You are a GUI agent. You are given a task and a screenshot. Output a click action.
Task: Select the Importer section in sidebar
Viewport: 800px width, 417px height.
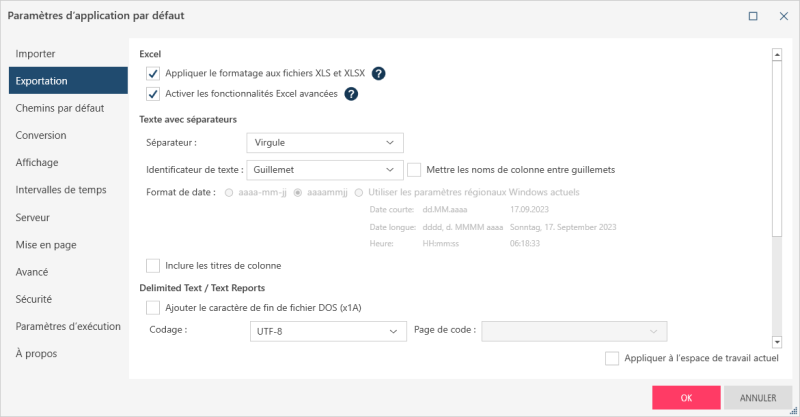(35, 53)
